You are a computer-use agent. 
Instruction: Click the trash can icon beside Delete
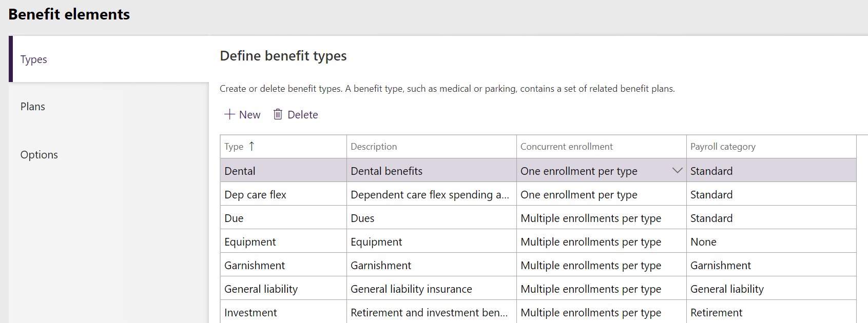(x=278, y=114)
